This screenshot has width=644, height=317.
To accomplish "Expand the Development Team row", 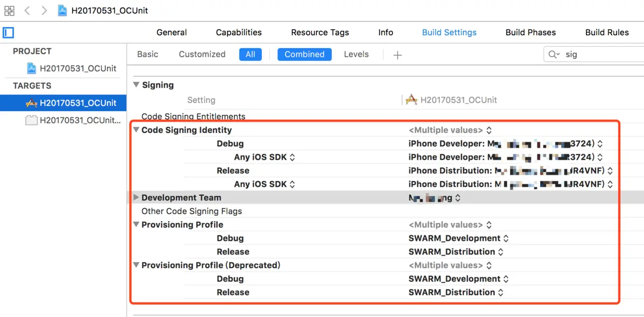I will [x=136, y=198].
